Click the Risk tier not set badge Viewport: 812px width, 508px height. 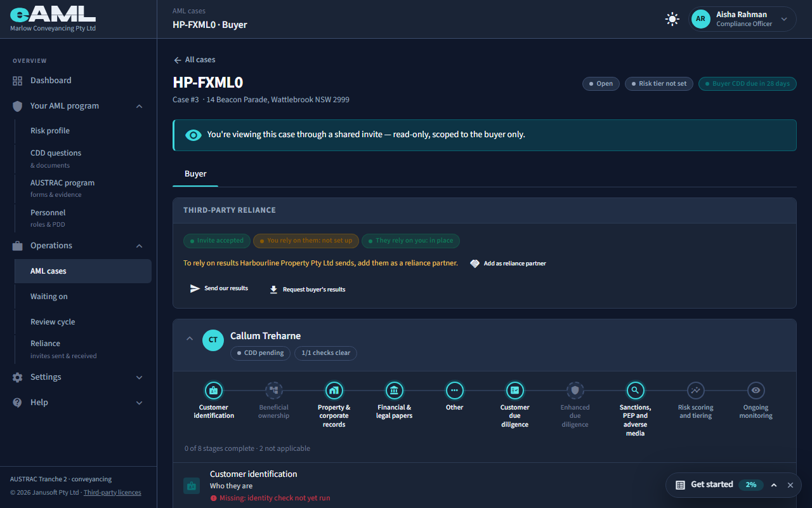coord(659,84)
